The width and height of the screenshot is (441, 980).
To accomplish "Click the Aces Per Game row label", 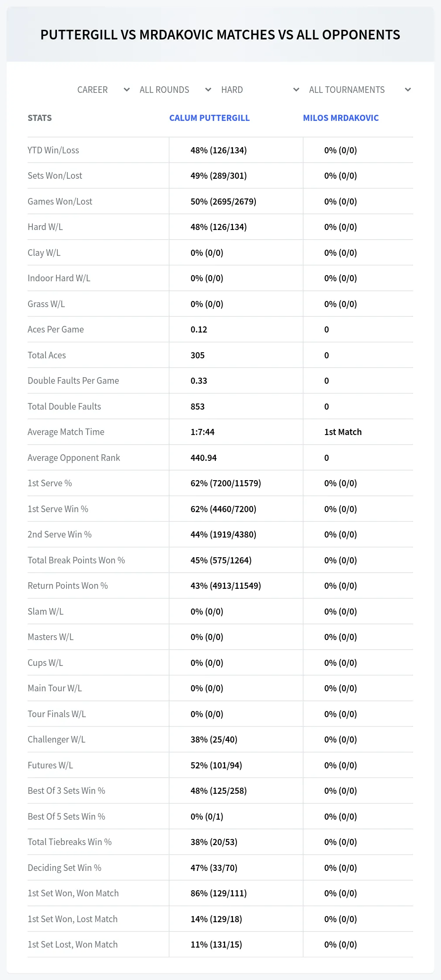I will point(56,329).
